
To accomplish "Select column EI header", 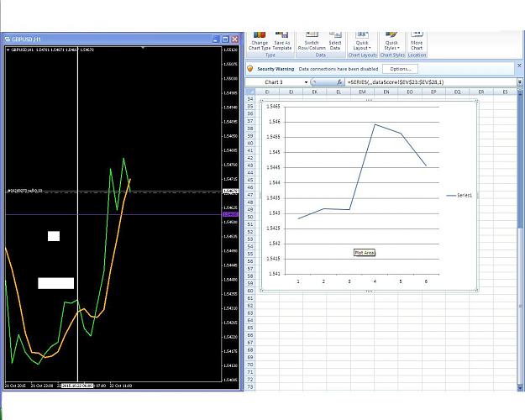I will 267,92.
